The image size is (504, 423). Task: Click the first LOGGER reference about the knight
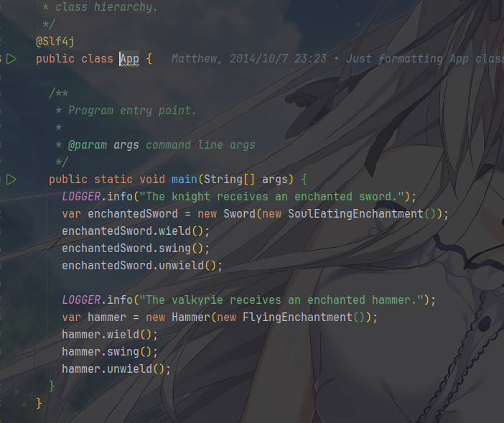(x=81, y=196)
